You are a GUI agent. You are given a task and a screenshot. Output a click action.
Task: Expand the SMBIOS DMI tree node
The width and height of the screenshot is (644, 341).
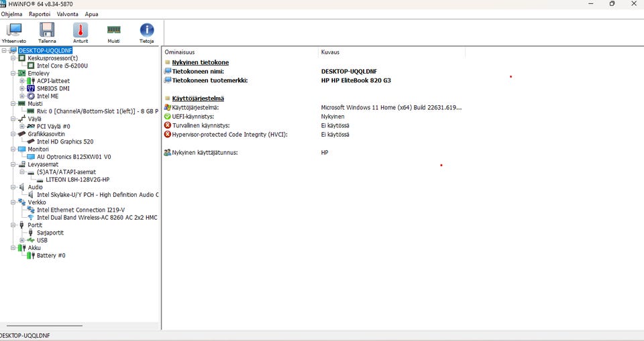click(22, 88)
